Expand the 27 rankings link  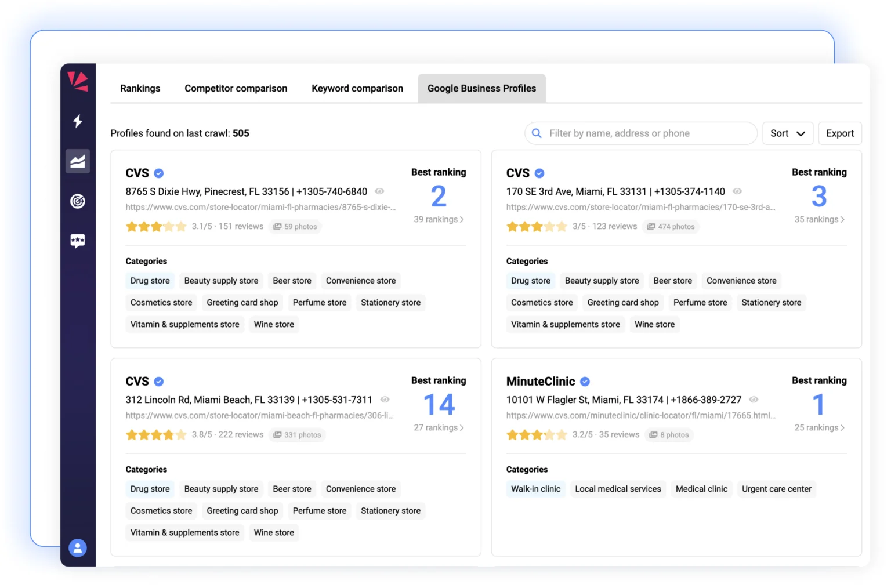[439, 427]
